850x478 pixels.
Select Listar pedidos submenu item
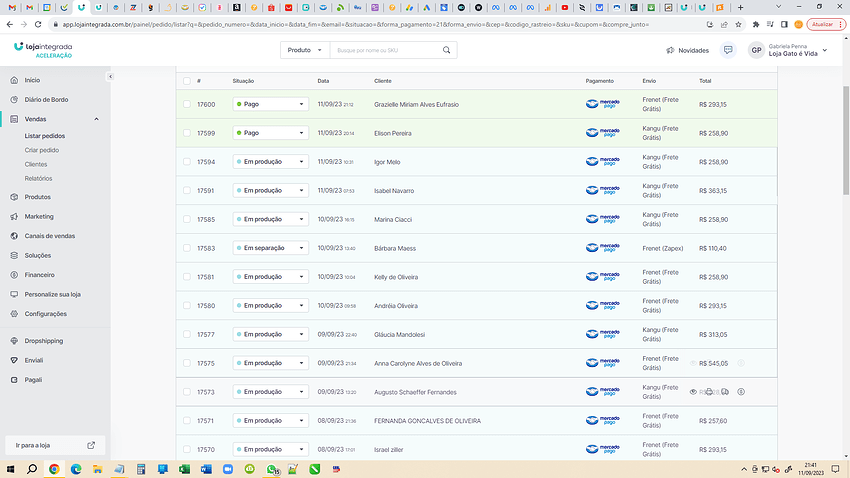coord(44,136)
